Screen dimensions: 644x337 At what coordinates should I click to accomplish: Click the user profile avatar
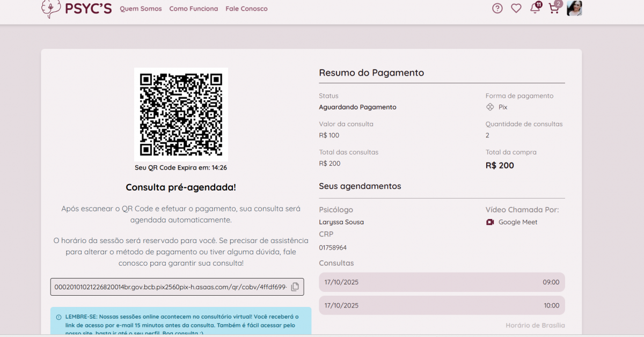[574, 8]
